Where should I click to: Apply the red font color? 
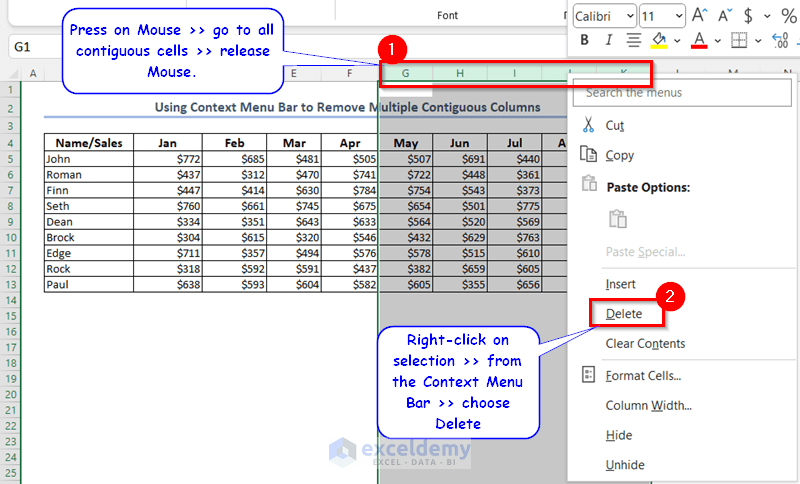(x=699, y=40)
